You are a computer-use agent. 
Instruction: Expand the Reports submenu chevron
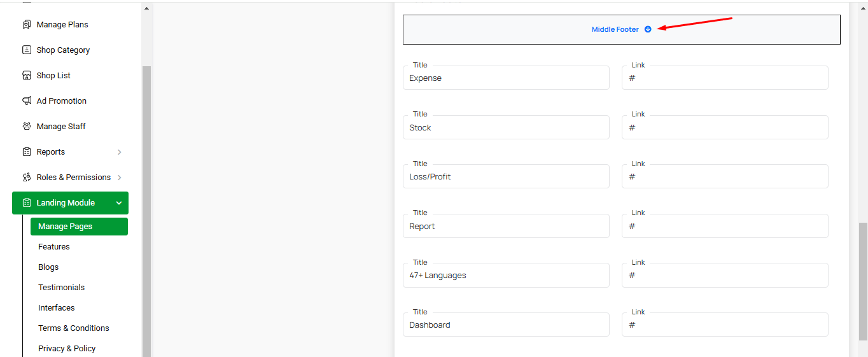click(120, 152)
